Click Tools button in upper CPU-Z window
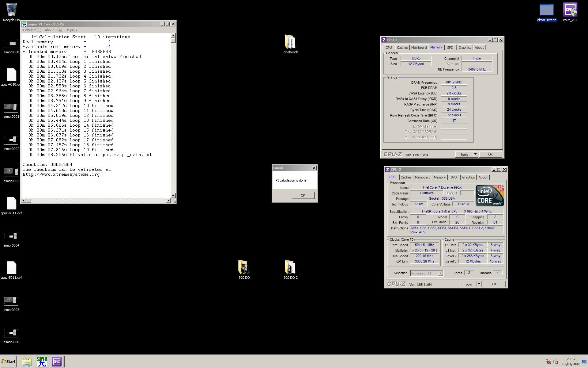Screen dimensions: 588x368 coord(464,155)
